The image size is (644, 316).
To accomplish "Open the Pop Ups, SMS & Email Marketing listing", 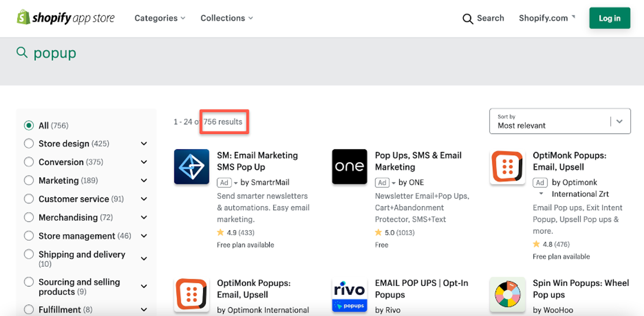I will pos(418,161).
